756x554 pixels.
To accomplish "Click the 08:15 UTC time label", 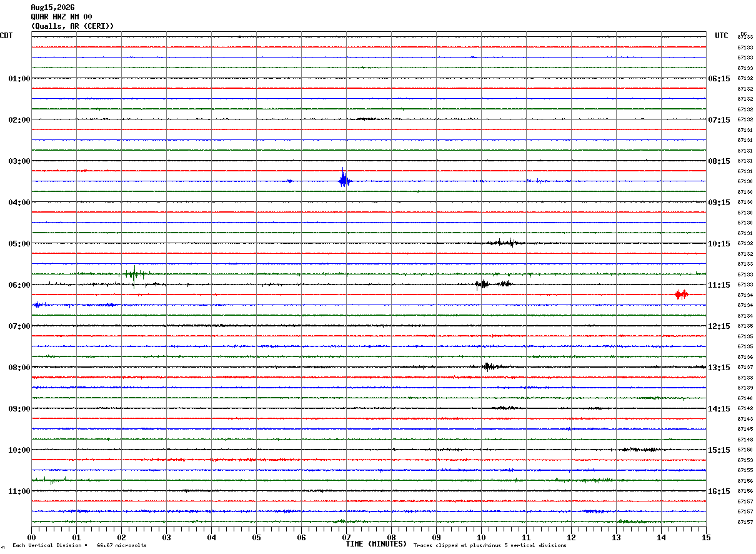I will pyautogui.click(x=719, y=161).
